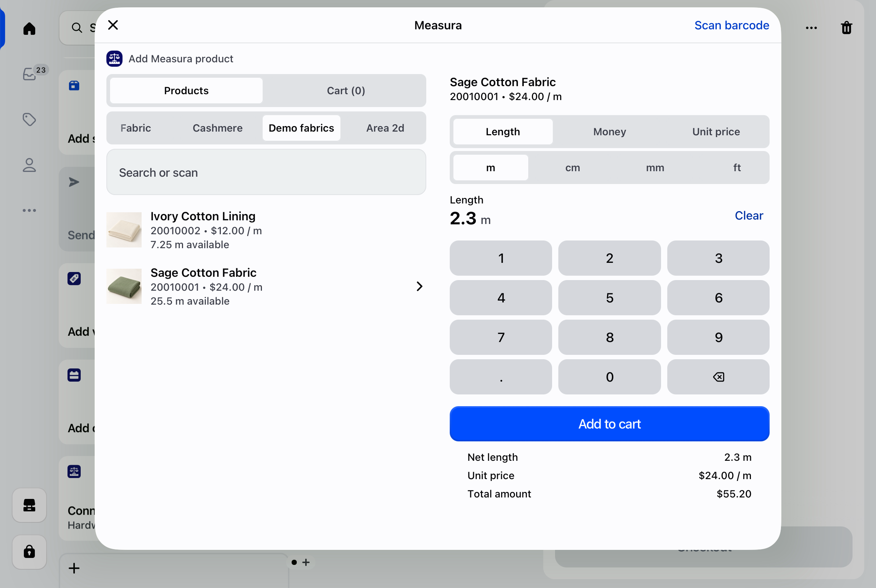The height and width of the screenshot is (588, 876).
Task: Choose the cm unit
Action: [x=573, y=168]
